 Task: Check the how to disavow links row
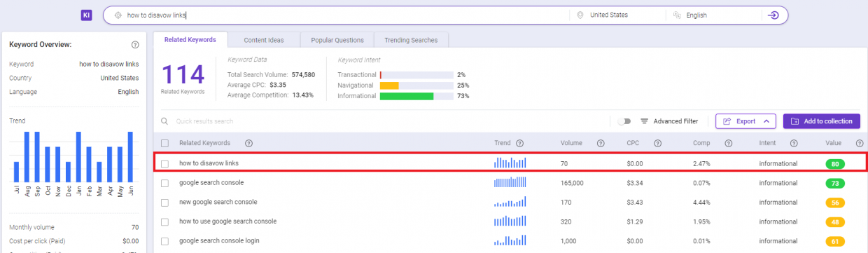point(164,163)
